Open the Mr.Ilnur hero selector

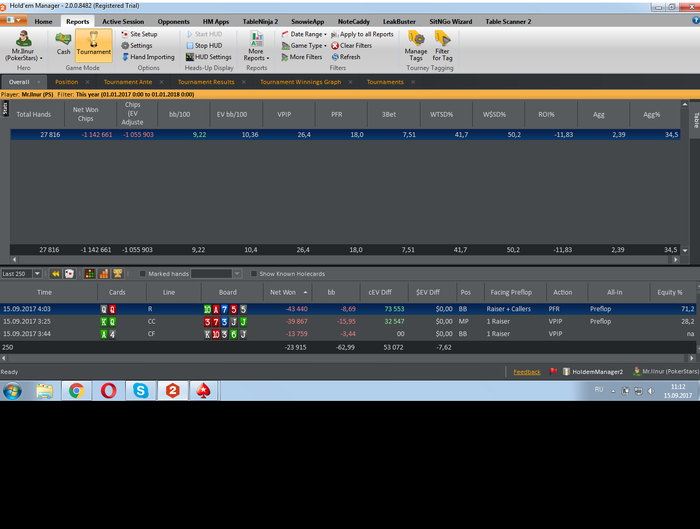24,46
